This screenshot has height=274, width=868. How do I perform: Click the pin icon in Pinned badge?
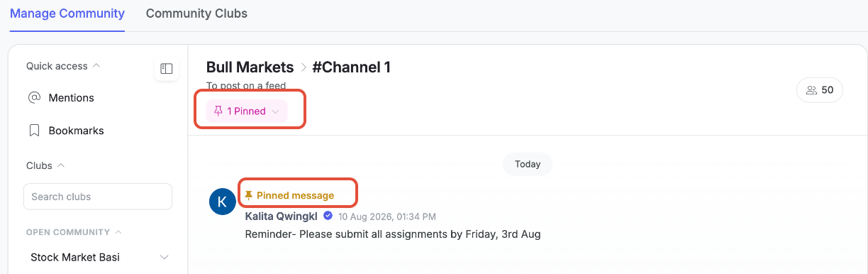point(218,111)
